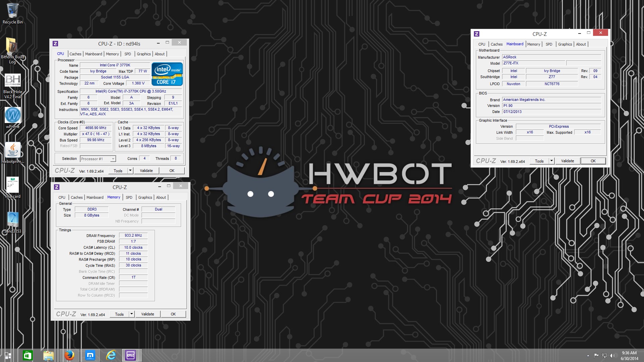Screen dimensions: 644x362
Task: Click the Memory CPU-Z window logo icon
Action: pyautogui.click(x=57, y=187)
